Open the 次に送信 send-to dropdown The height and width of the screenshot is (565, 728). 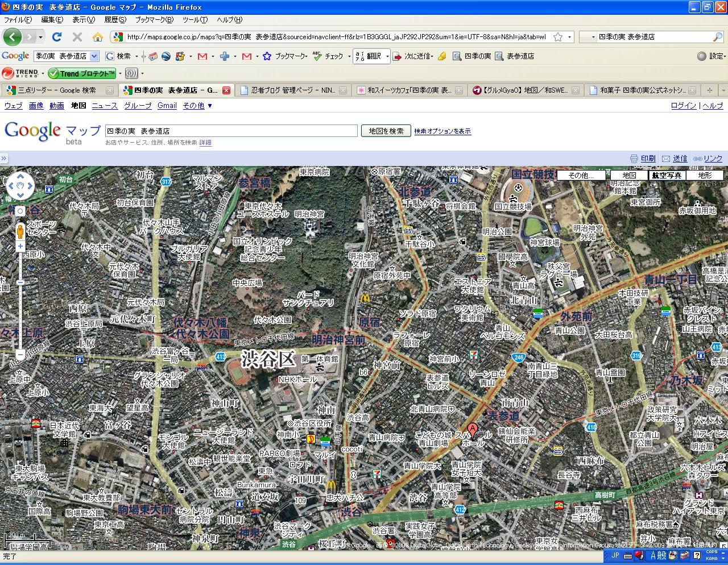click(432, 56)
